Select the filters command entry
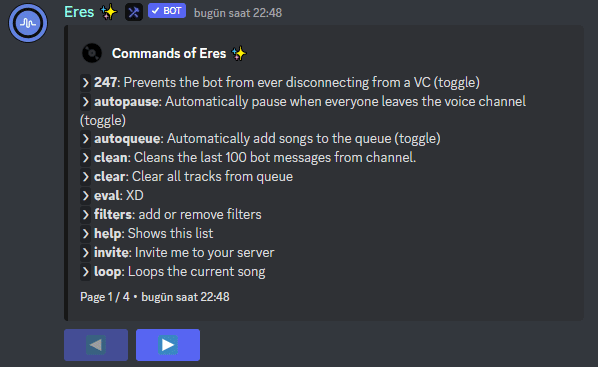The height and width of the screenshot is (367, 598). (171, 214)
